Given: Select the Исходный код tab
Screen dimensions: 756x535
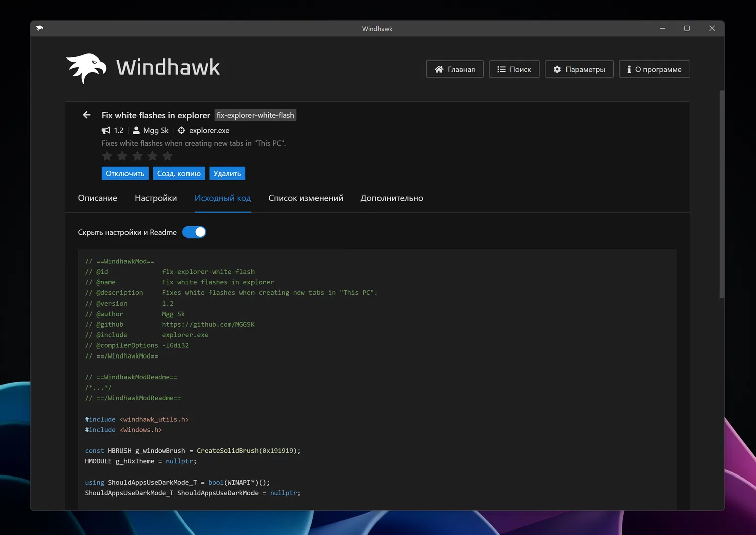Looking at the screenshot, I should pyautogui.click(x=223, y=198).
